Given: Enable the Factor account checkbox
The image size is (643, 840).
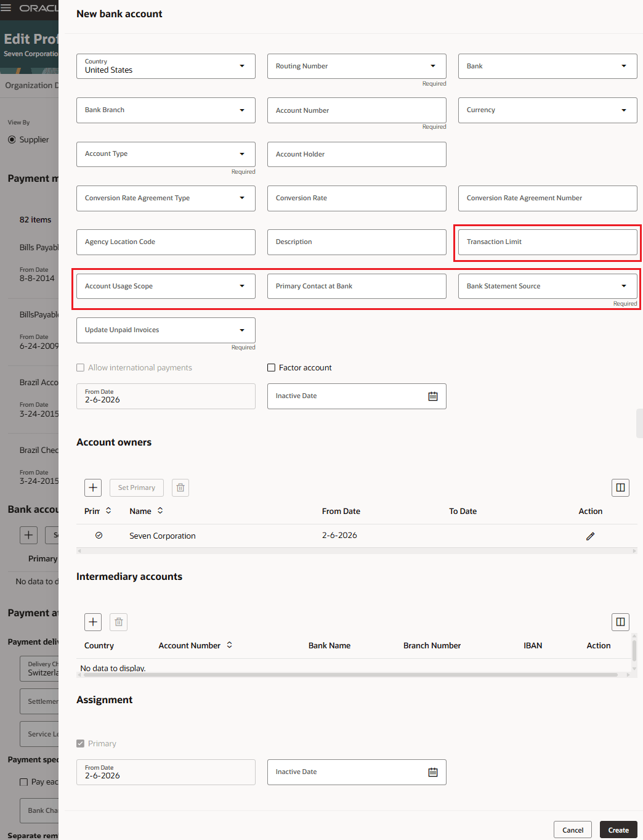Looking at the screenshot, I should click(271, 367).
